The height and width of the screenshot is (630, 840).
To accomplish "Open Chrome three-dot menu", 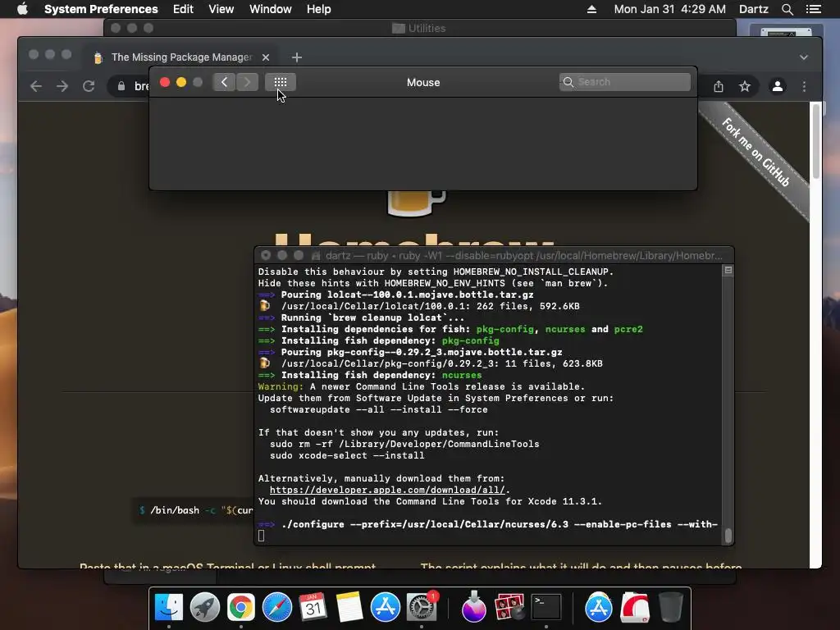I will click(x=804, y=86).
